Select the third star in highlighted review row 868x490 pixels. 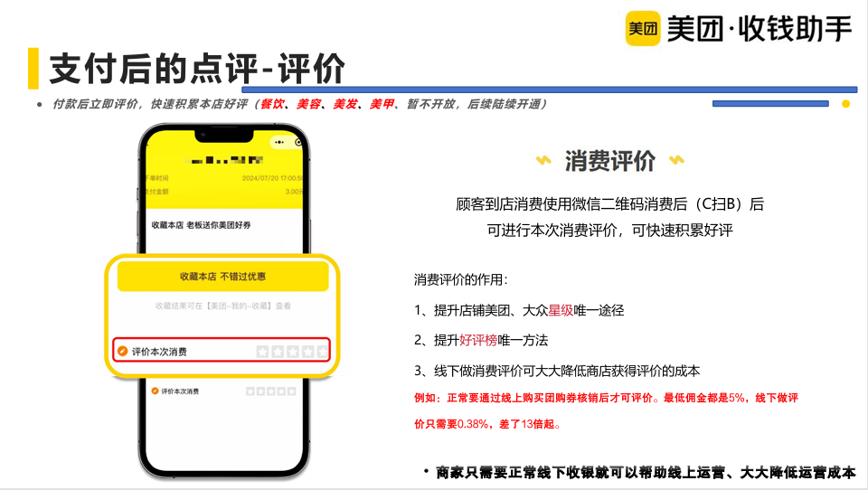coord(292,351)
